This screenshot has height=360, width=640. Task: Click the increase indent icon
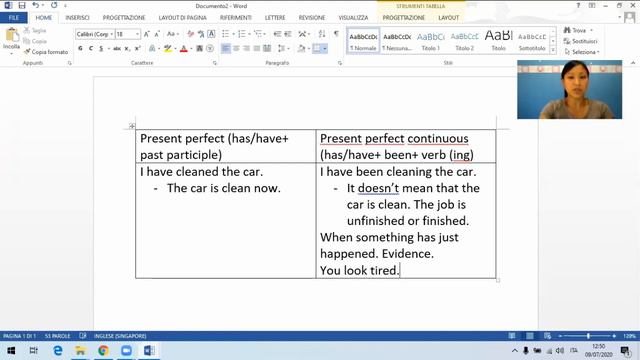(288, 34)
